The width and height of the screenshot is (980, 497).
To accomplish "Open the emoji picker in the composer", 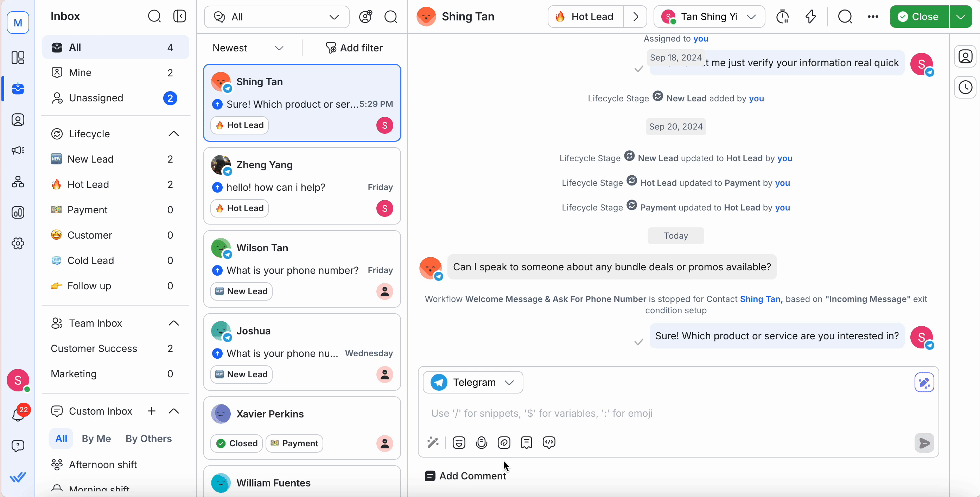I will coord(459,442).
